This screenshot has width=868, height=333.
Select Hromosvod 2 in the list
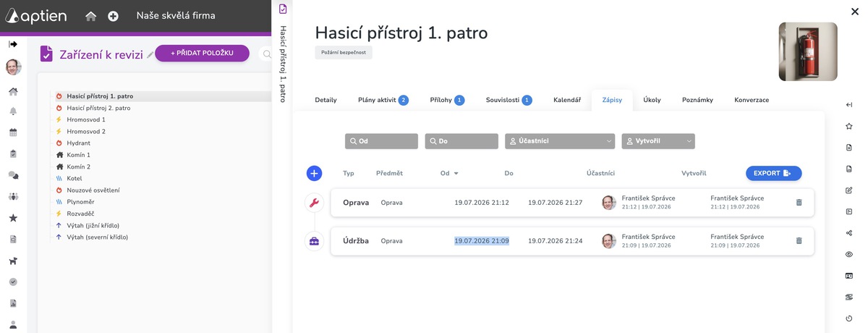pos(86,131)
